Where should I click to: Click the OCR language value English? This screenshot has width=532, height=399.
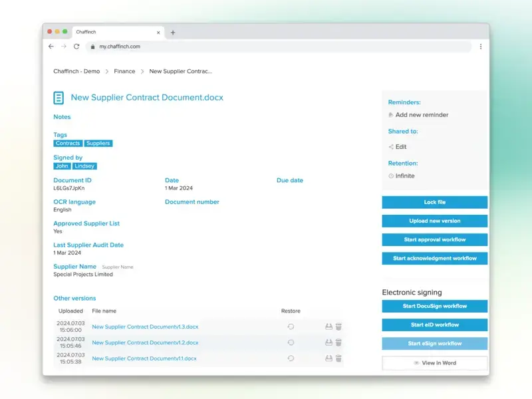point(63,209)
